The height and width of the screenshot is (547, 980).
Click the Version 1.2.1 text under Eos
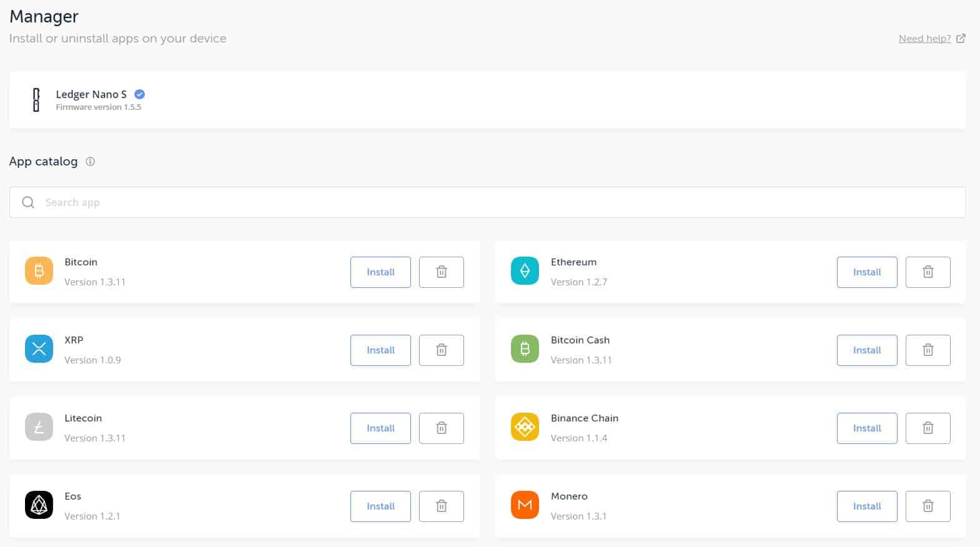tap(92, 516)
